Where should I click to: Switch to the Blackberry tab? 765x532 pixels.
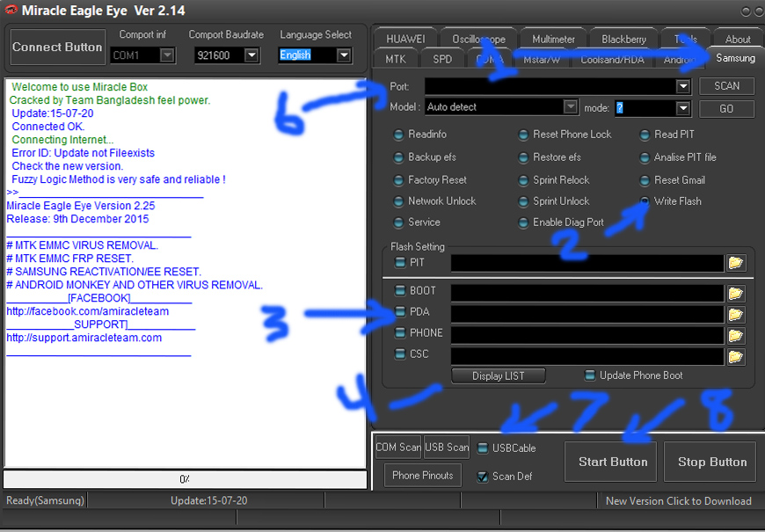click(x=623, y=39)
